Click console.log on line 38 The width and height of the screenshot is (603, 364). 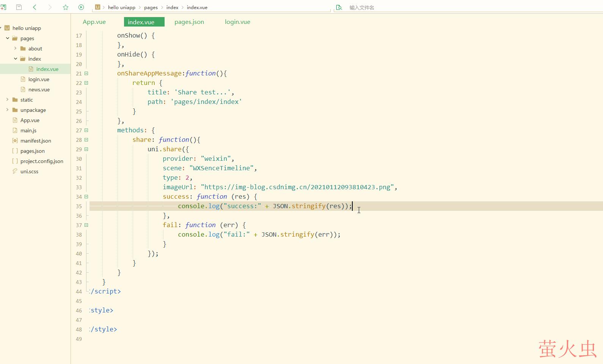point(199,234)
